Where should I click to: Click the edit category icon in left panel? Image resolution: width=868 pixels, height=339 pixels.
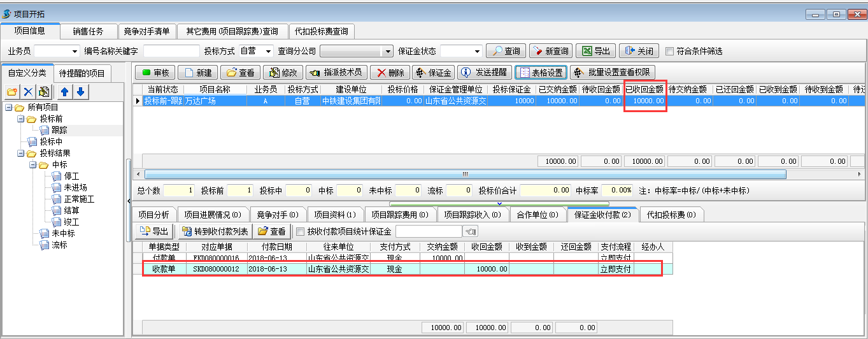(44, 92)
